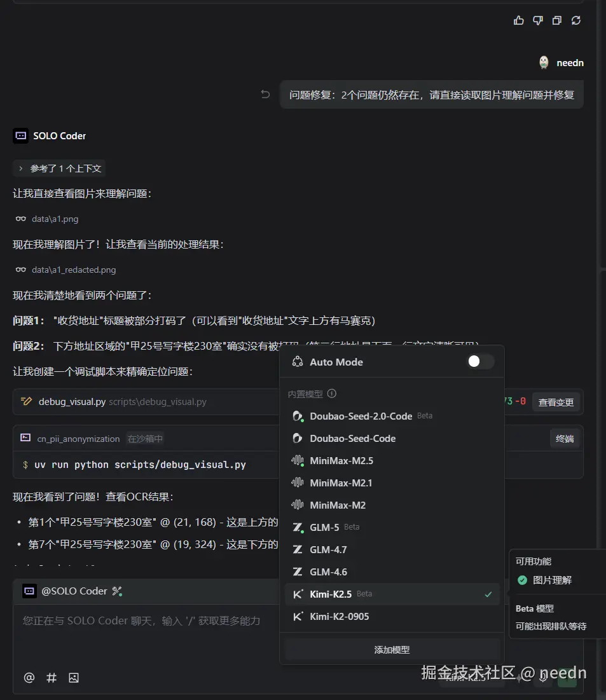
Task: Click the SOLO Coder agent icon in the chat header
Action: 20,135
